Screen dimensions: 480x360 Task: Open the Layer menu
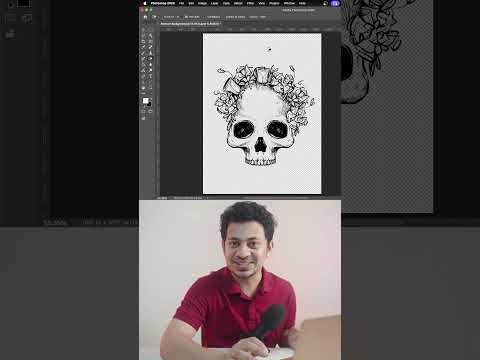tap(214, 3)
